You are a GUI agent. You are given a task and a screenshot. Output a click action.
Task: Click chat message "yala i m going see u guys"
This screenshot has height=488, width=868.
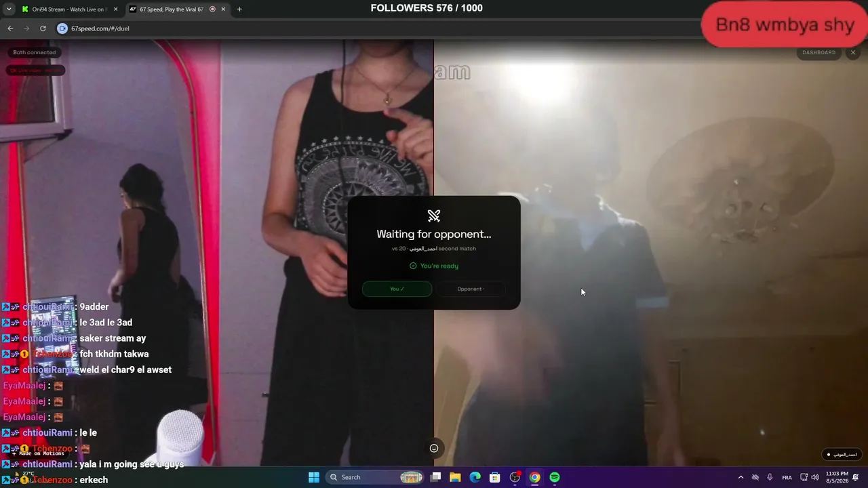[132, 464]
